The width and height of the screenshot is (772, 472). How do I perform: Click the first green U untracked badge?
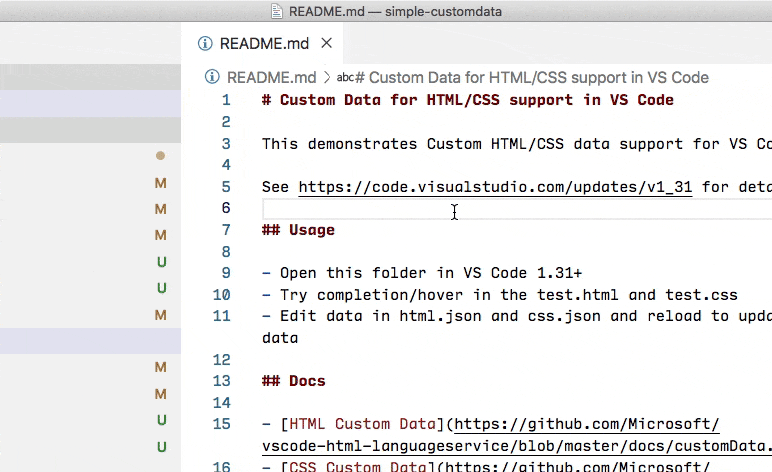[x=161, y=262]
